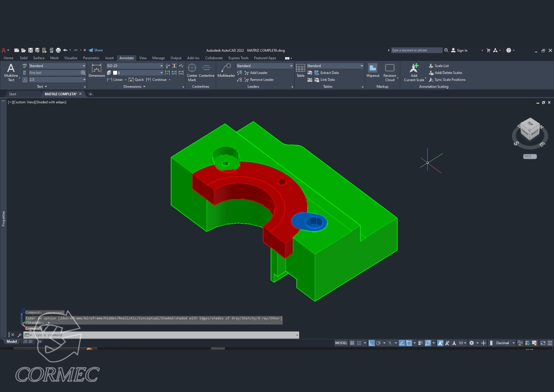Open the Visualize ribbon tab

(71, 58)
